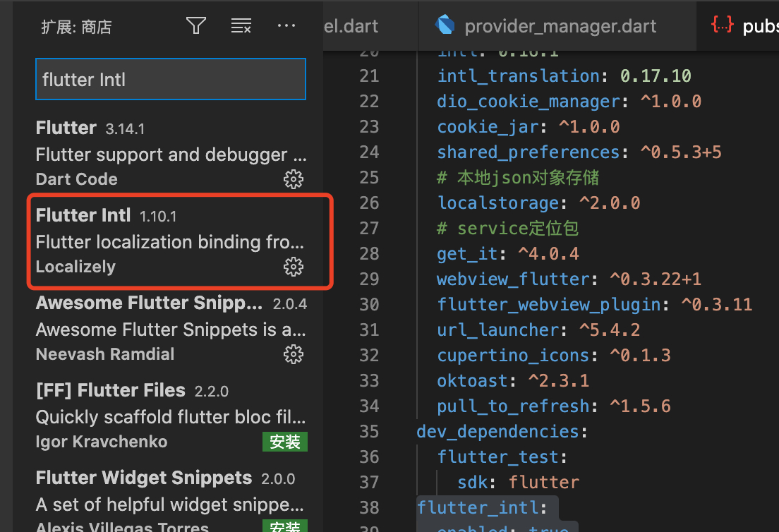Click version ^0.5.3+5 value

point(681,152)
